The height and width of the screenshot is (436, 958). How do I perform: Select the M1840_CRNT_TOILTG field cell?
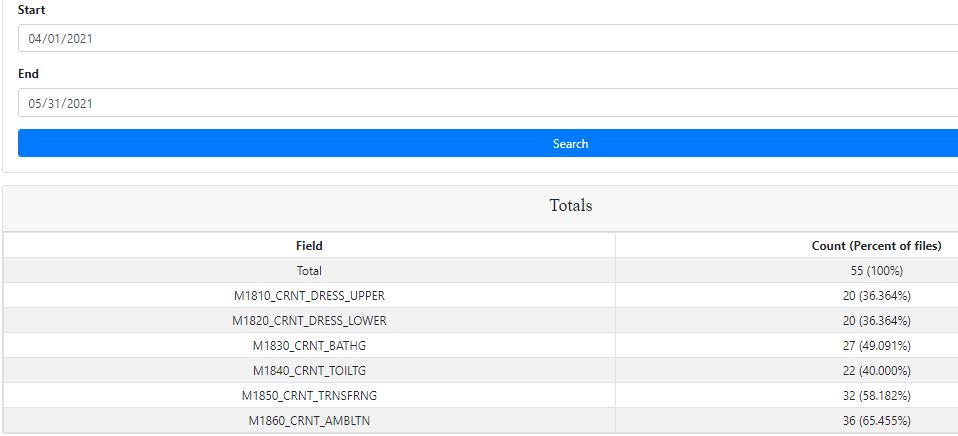(x=309, y=371)
